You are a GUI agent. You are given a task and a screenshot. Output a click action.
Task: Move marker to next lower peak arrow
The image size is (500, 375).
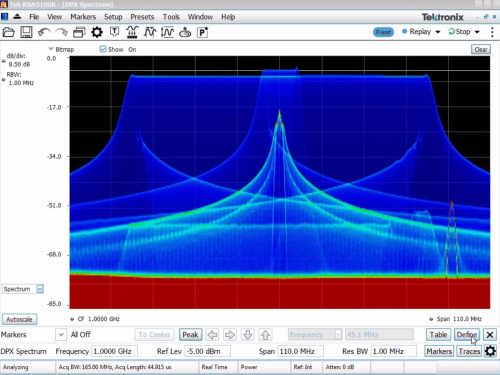[248, 335]
